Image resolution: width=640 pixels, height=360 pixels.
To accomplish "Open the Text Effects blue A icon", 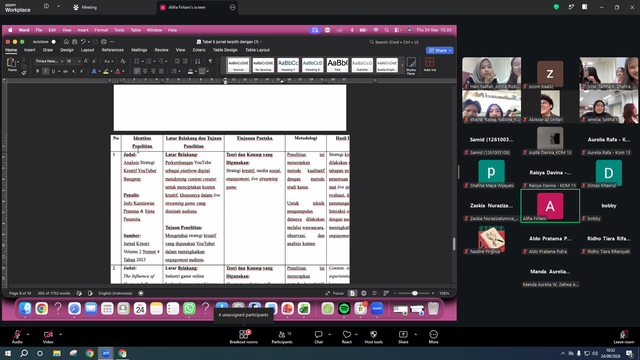I will [94, 71].
